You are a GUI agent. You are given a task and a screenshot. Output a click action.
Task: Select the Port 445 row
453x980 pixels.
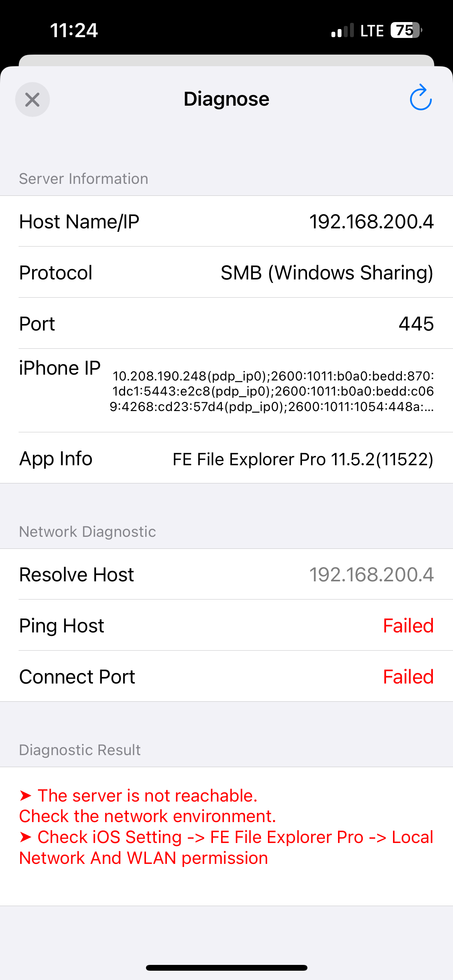pos(226,324)
